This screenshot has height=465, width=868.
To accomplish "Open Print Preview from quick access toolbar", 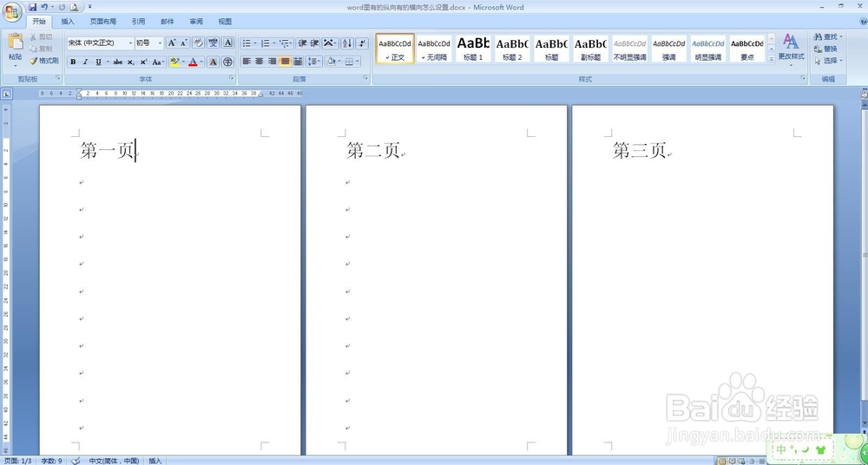I will coord(73,7).
